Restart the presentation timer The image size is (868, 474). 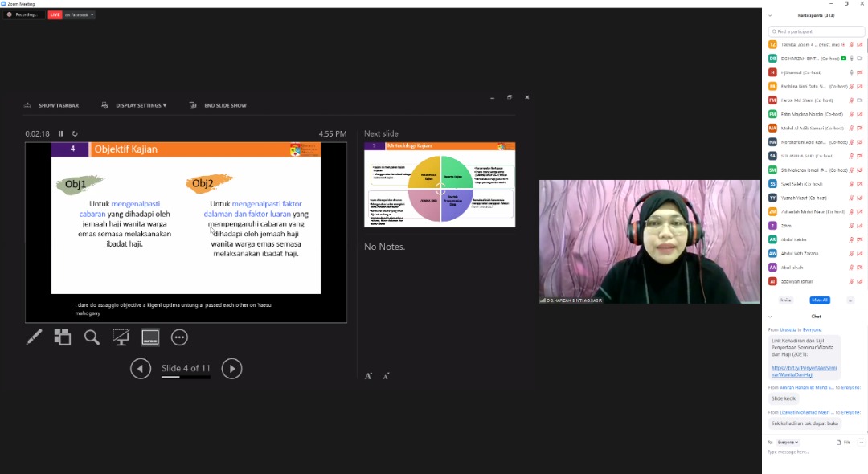75,133
